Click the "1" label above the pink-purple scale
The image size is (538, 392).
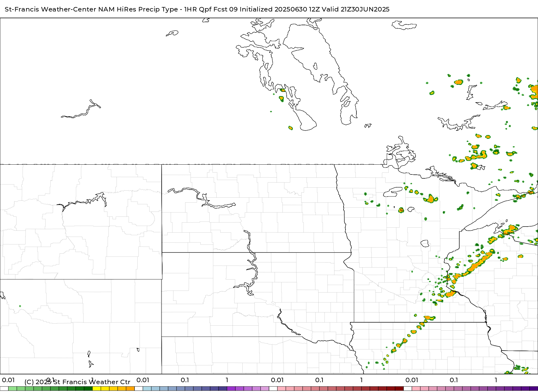coord(496,380)
